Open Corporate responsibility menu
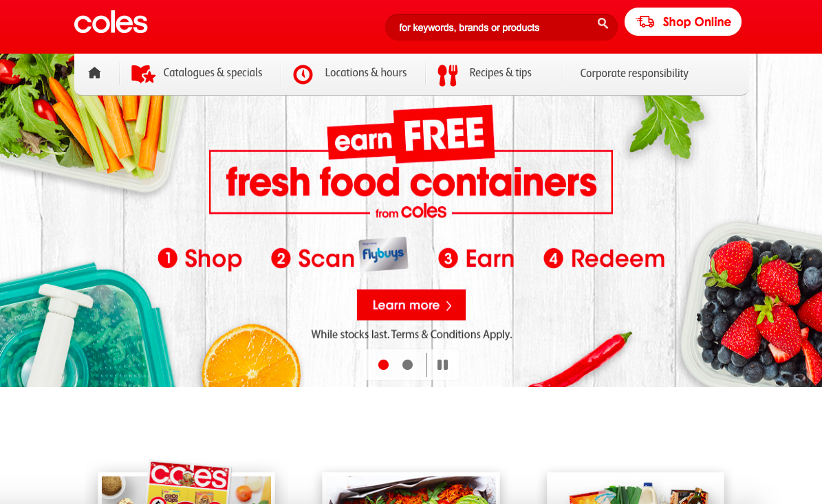This screenshot has height=504, width=822. tap(634, 74)
